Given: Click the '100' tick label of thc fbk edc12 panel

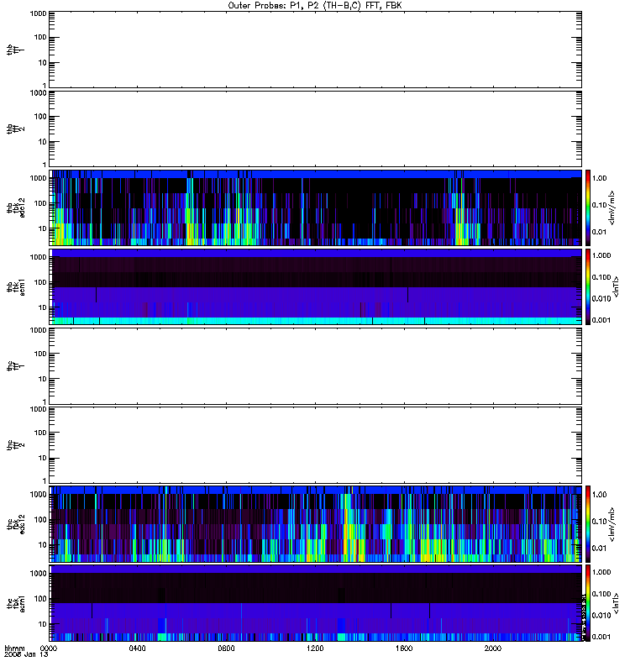Looking at the screenshot, I should [x=40, y=519].
